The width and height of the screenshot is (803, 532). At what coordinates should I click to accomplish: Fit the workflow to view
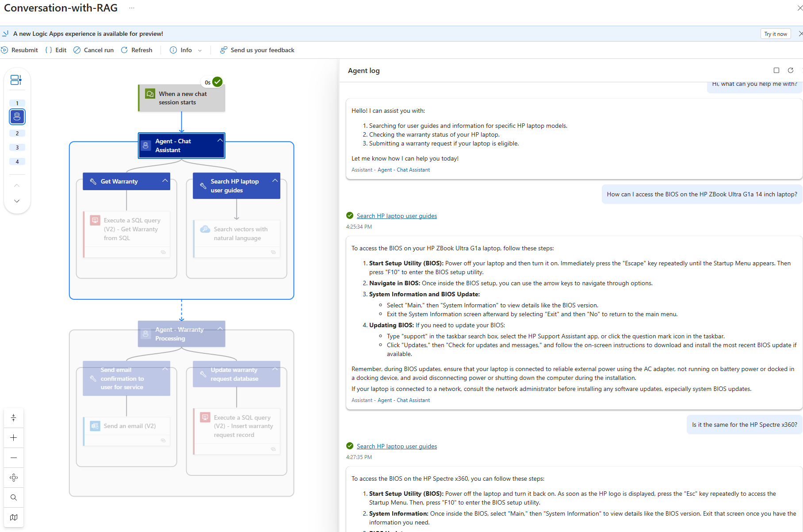point(14,478)
